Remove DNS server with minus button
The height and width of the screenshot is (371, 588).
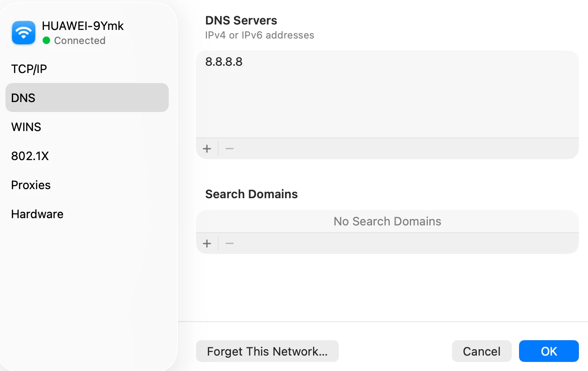(x=230, y=149)
